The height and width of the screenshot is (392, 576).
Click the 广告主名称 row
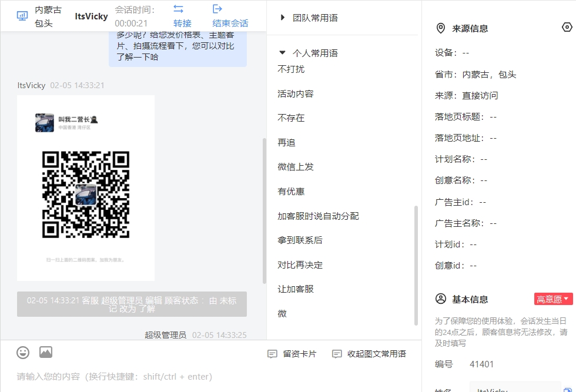[466, 223]
